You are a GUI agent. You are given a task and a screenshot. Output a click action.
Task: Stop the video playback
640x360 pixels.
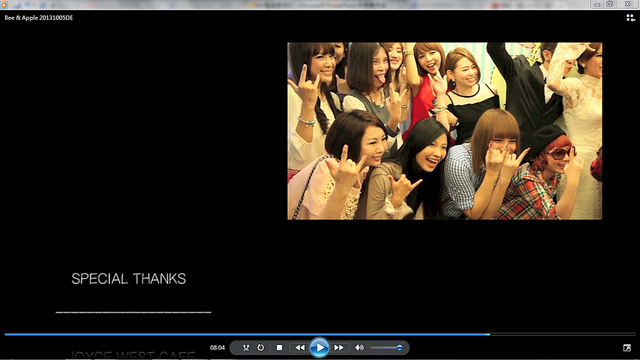(279, 348)
